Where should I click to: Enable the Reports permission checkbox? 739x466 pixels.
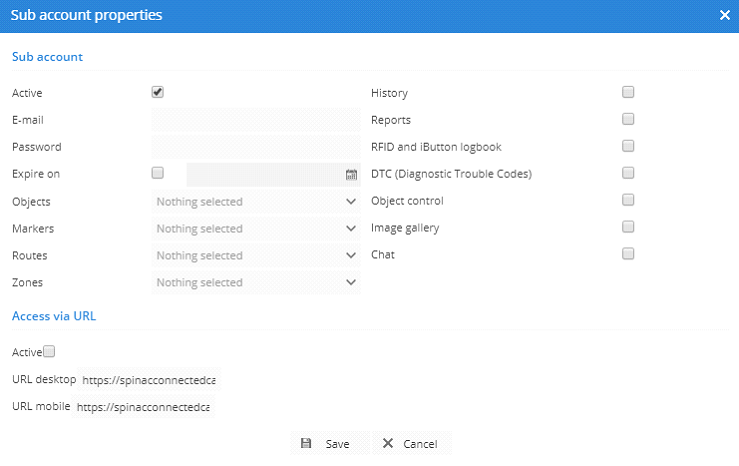(x=628, y=119)
